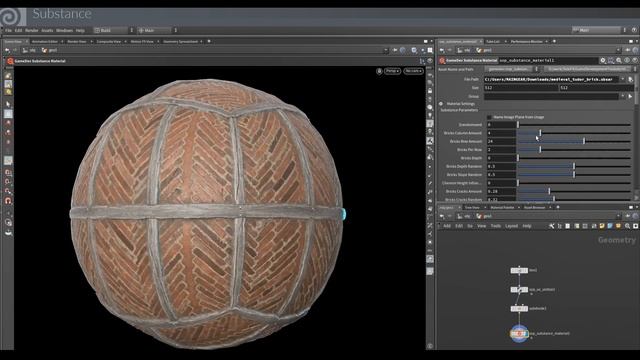
Task: Open the File menu
Action: 8,31
